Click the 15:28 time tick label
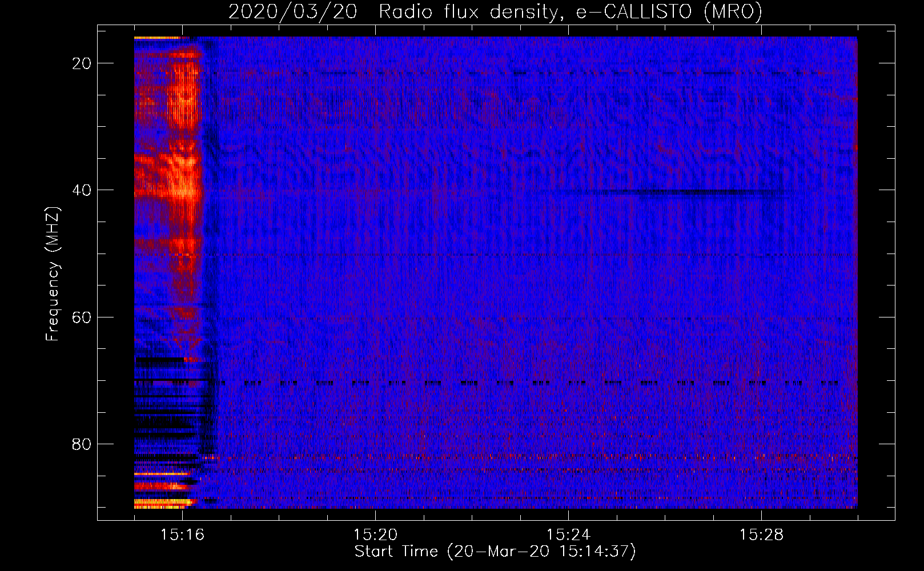Screen dimensions: 924x571 tap(761, 535)
